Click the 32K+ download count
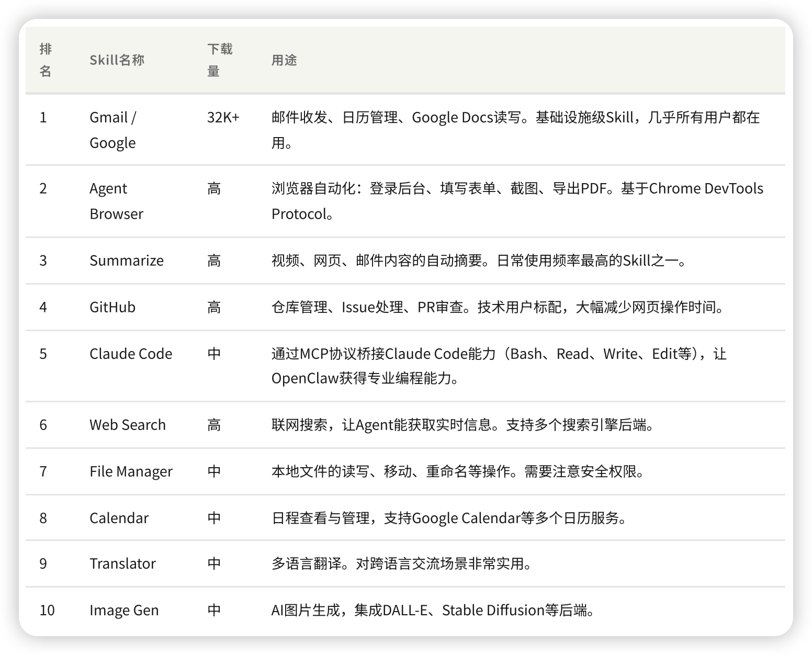This screenshot has width=812, height=655. [x=223, y=117]
